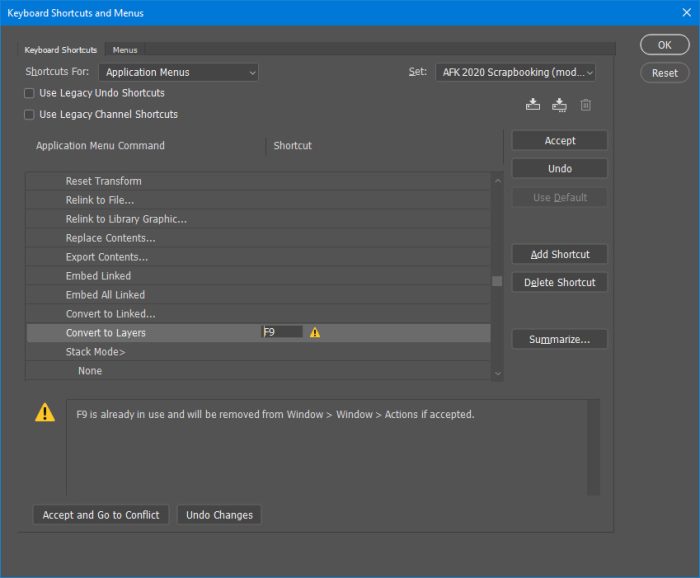Select the Keyboard Shortcuts tab
This screenshot has height=578, width=700.
pyautogui.click(x=62, y=49)
